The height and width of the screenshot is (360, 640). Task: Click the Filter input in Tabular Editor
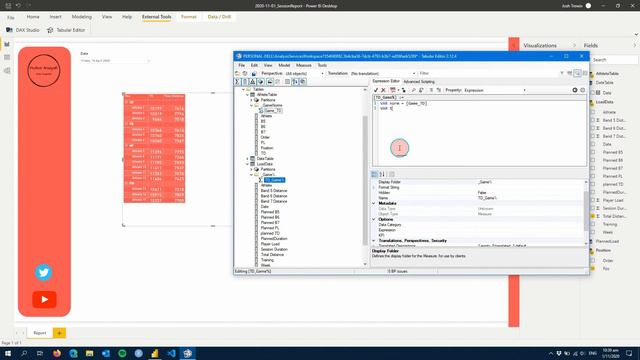pyautogui.click(x=488, y=73)
